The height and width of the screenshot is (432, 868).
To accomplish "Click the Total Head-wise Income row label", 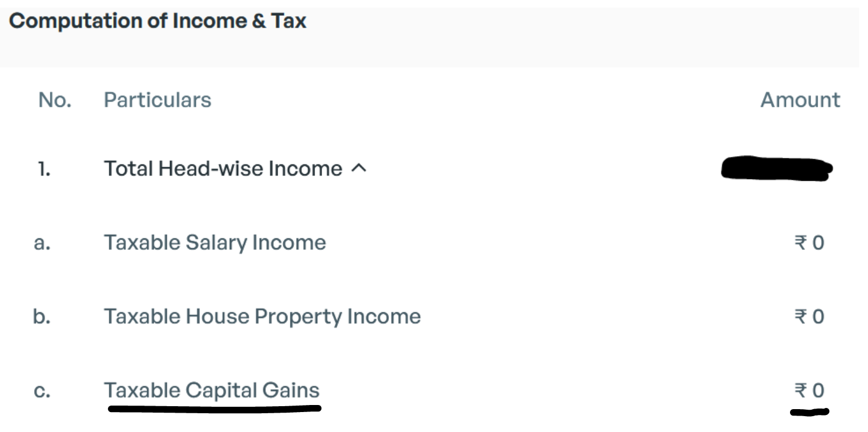I will [223, 168].
